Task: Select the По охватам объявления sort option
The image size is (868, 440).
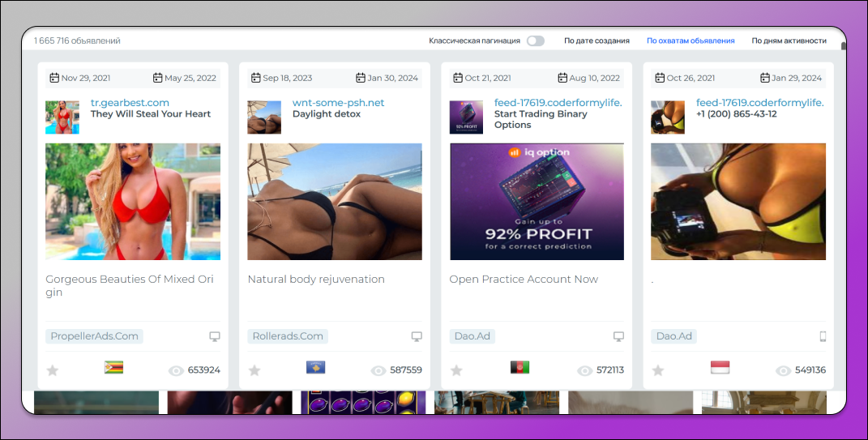Action: pos(691,41)
